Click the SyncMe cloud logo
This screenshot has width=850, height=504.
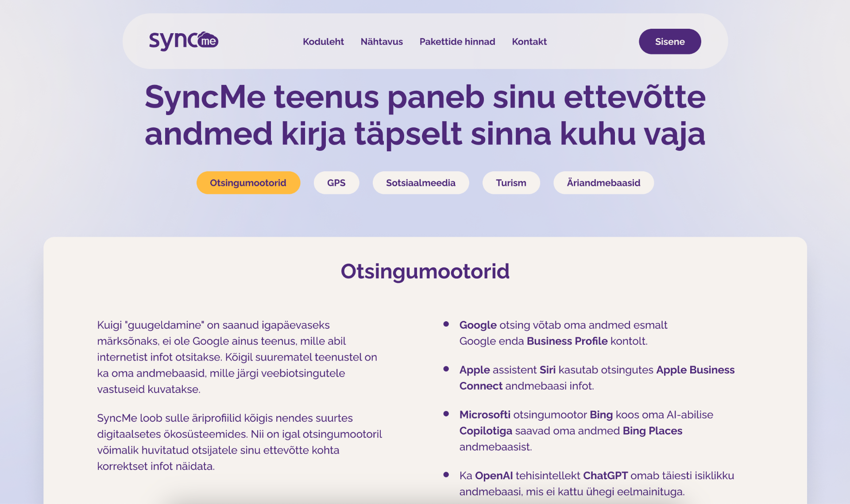[184, 41]
